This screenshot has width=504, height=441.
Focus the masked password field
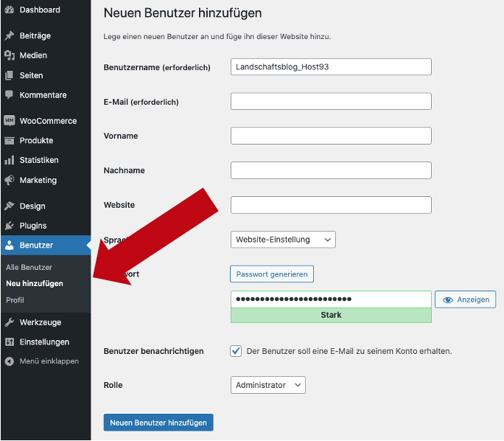coord(331,299)
